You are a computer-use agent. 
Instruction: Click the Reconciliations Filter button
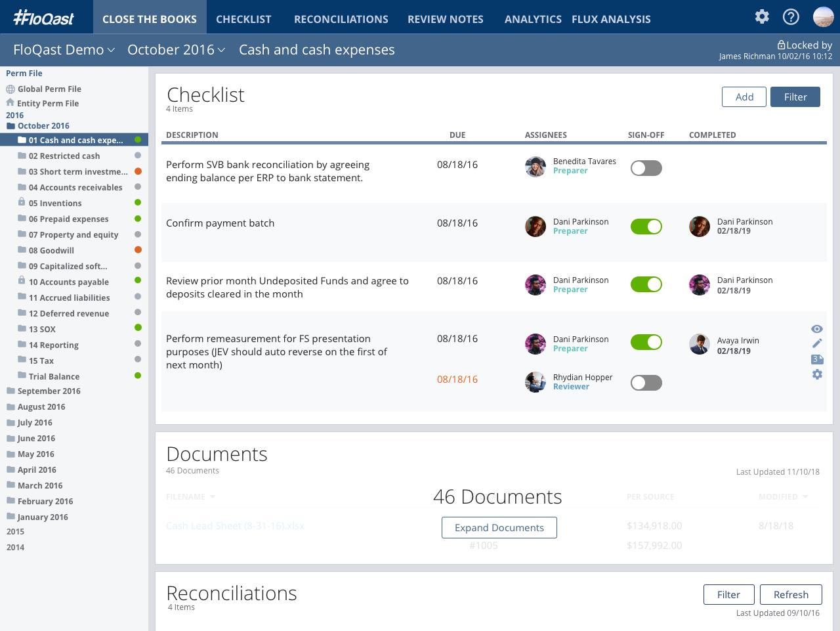729,594
